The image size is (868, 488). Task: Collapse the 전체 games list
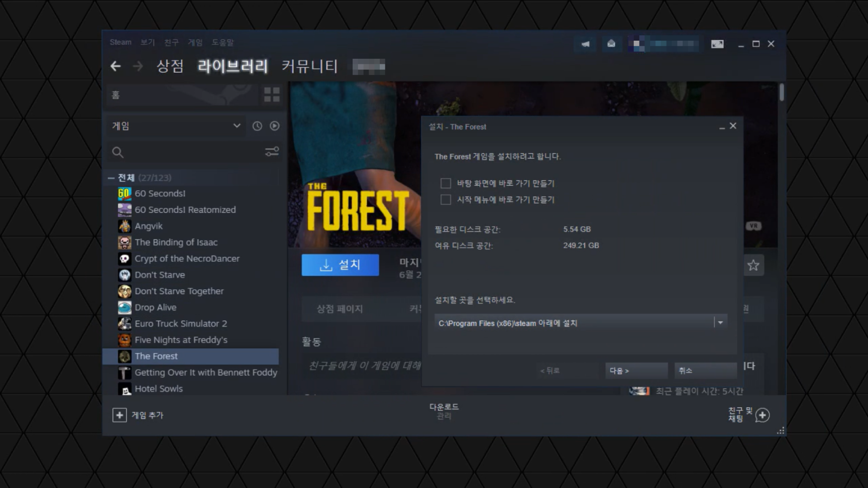pos(111,178)
